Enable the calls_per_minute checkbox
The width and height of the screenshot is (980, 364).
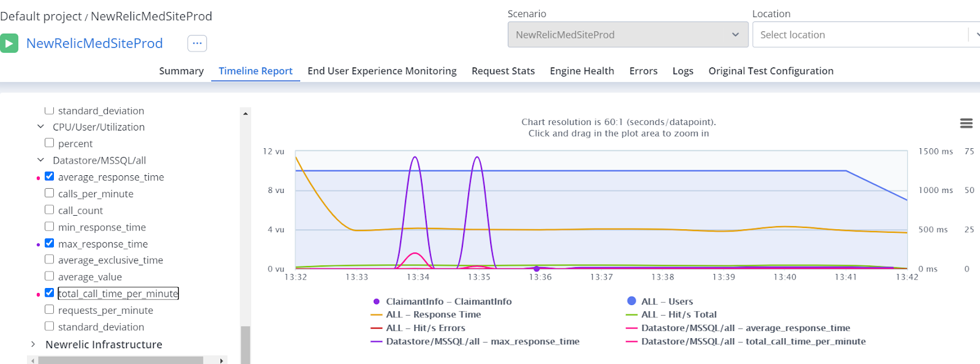tap(49, 192)
